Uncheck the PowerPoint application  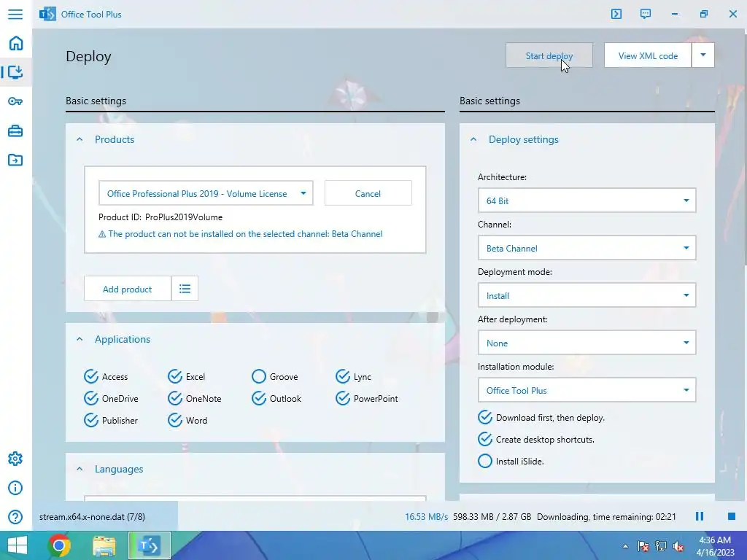coord(367,399)
